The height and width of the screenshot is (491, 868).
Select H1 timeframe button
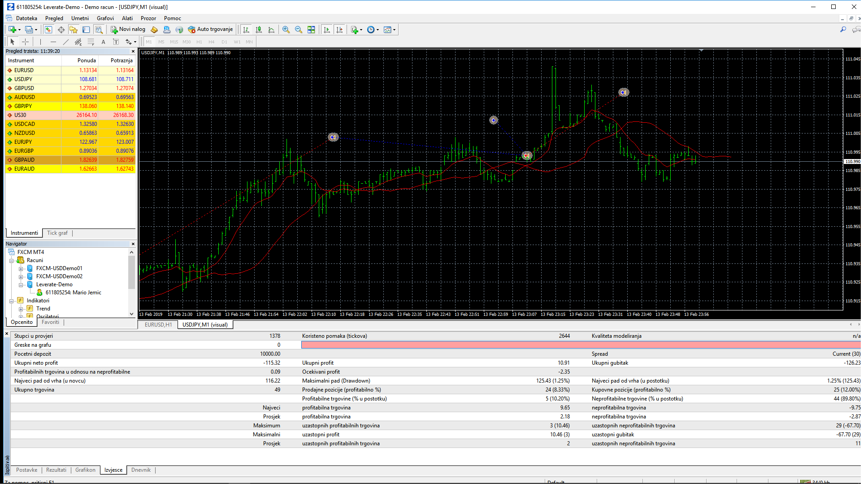[x=199, y=42]
